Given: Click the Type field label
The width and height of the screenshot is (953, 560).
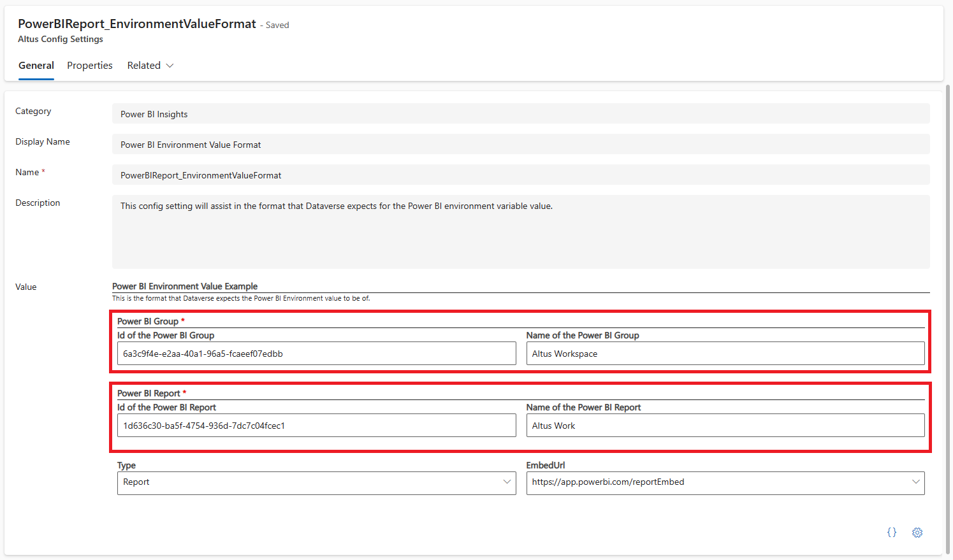Looking at the screenshot, I should coord(126,466).
